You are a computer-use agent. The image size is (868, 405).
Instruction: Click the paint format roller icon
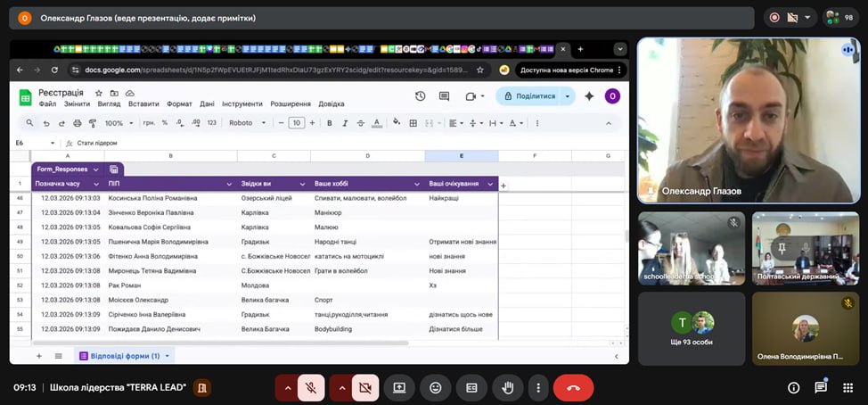[x=93, y=123]
